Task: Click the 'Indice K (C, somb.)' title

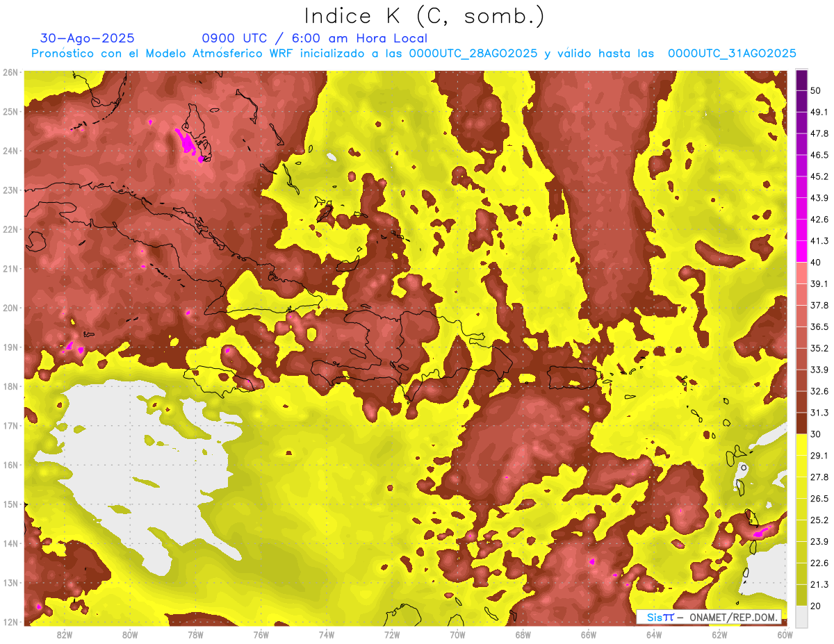Action: point(424,16)
